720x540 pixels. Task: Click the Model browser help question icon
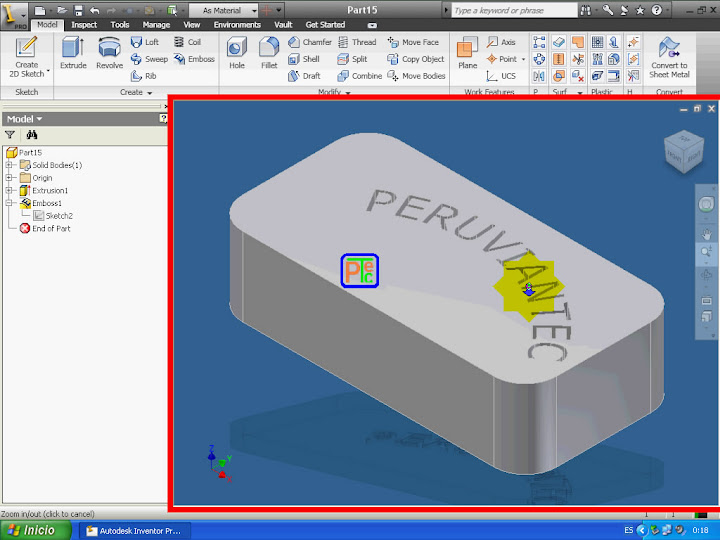pyautogui.click(x=163, y=119)
